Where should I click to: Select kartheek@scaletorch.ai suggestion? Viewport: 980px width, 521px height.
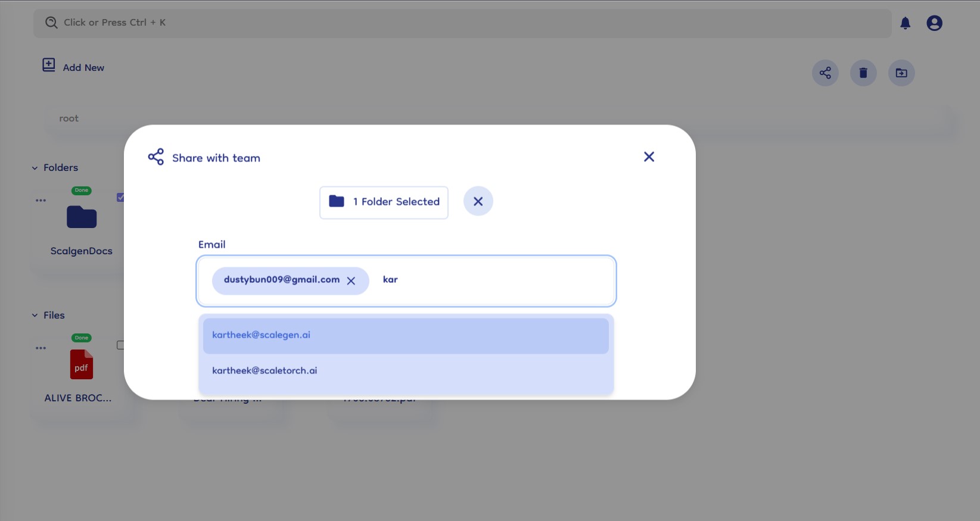[405, 371]
